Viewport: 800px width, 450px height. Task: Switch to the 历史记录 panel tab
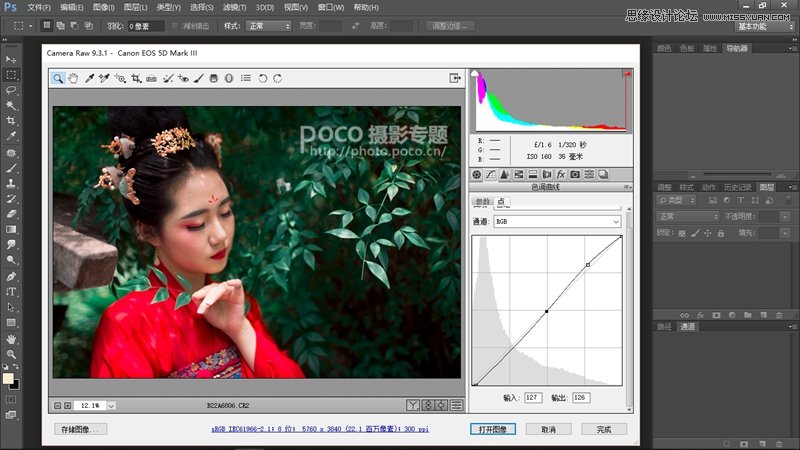[737, 187]
